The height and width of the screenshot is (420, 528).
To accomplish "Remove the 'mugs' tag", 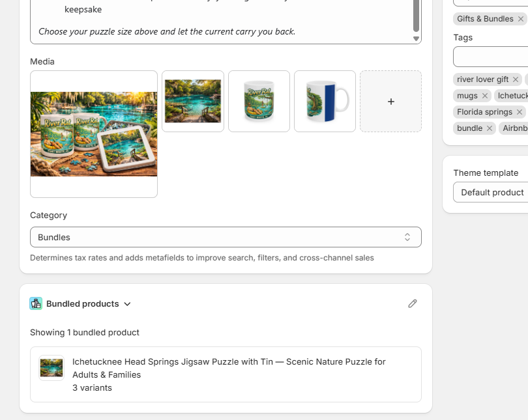I will [485, 96].
